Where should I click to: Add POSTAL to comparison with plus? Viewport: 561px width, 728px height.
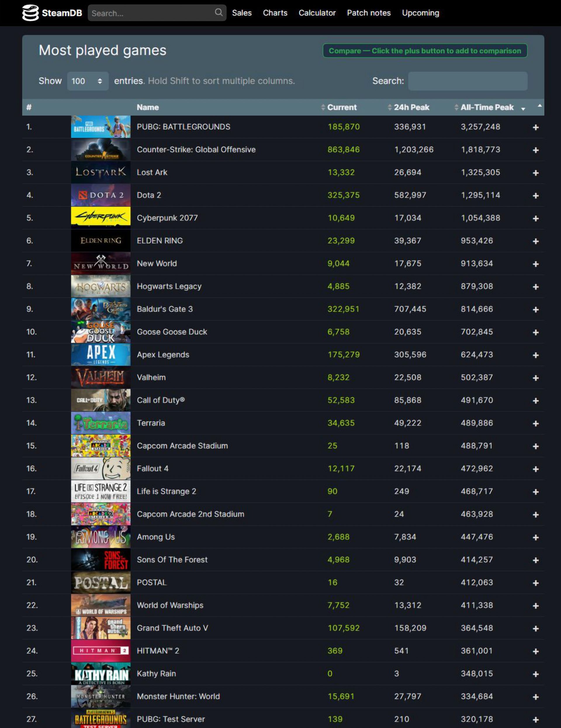pos(535,583)
